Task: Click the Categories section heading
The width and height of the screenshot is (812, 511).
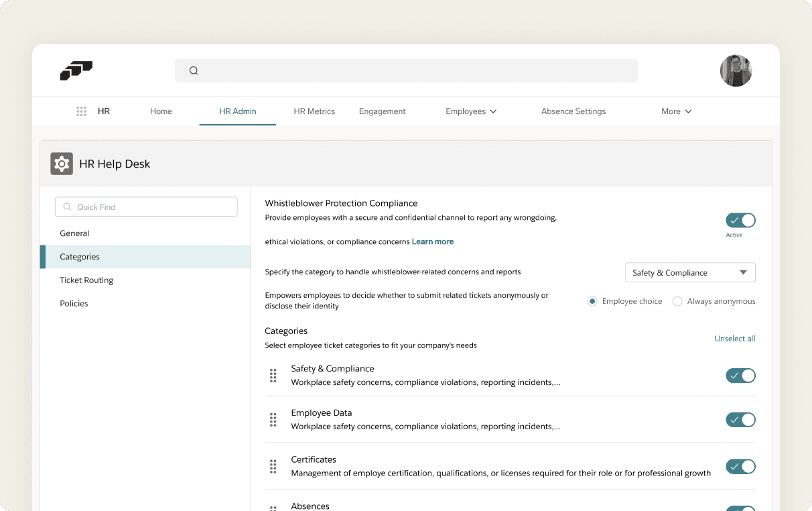Action: pyautogui.click(x=286, y=331)
